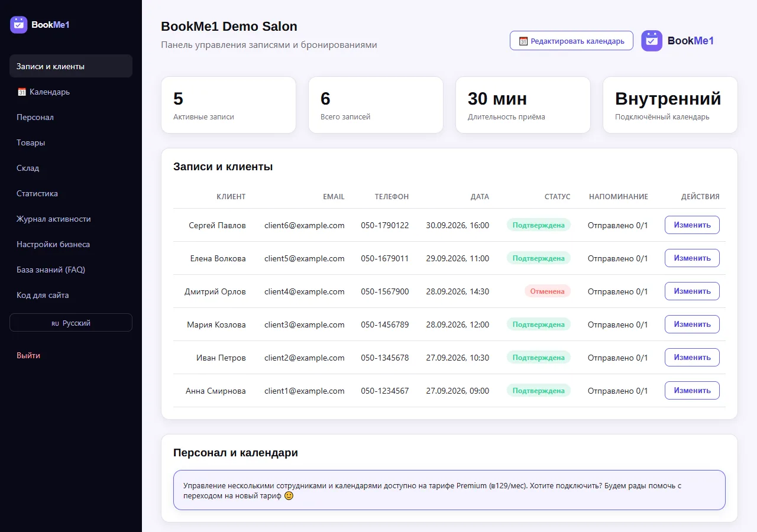This screenshot has width=757, height=532.
Task: Click the Активные записи stat card
Action: click(x=229, y=105)
